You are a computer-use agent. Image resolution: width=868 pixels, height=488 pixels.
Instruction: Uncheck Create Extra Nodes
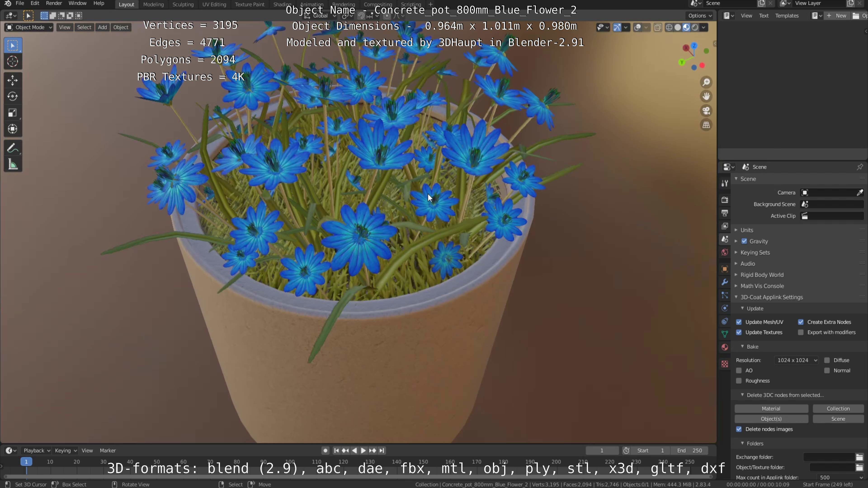(801, 322)
